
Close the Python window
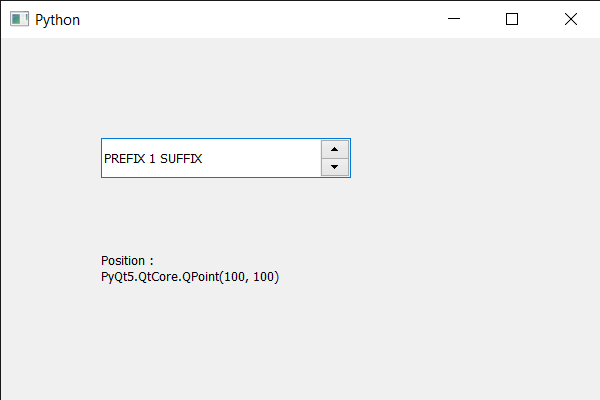[x=570, y=19]
